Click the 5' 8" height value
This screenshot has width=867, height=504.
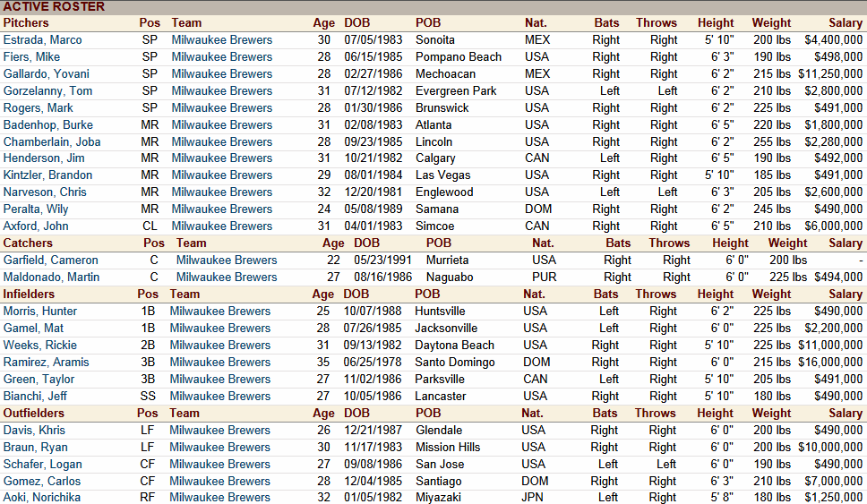coord(722,498)
